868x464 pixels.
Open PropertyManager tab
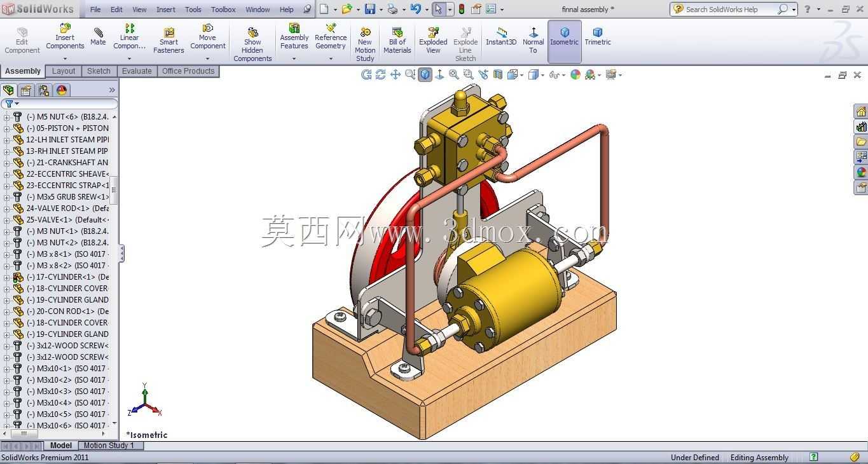point(26,90)
